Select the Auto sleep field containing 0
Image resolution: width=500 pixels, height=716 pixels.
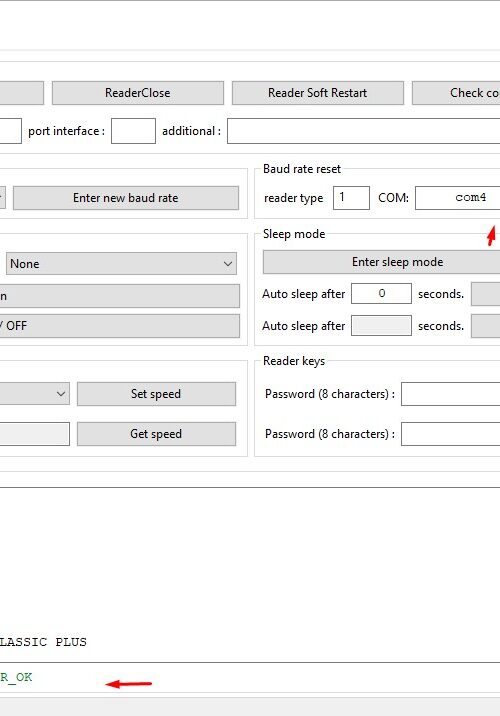coord(381,294)
